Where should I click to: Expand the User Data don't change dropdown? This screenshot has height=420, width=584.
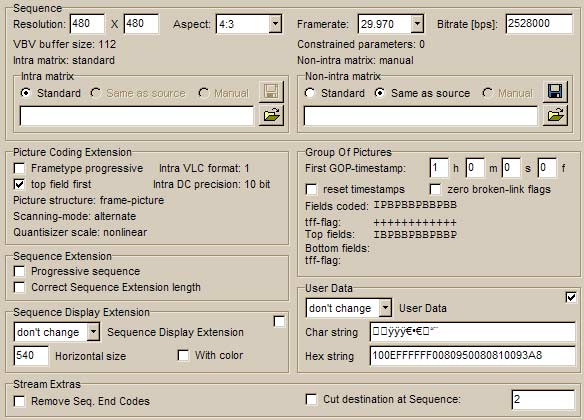tap(385, 308)
